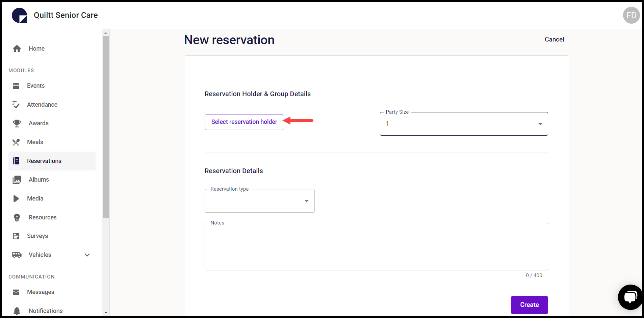Click the Media play icon

(16, 198)
